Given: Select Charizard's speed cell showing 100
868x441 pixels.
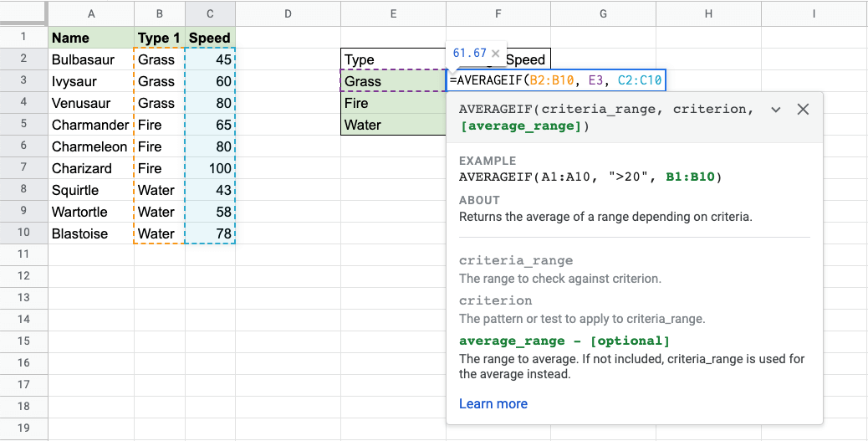Looking at the screenshot, I should pyautogui.click(x=210, y=168).
